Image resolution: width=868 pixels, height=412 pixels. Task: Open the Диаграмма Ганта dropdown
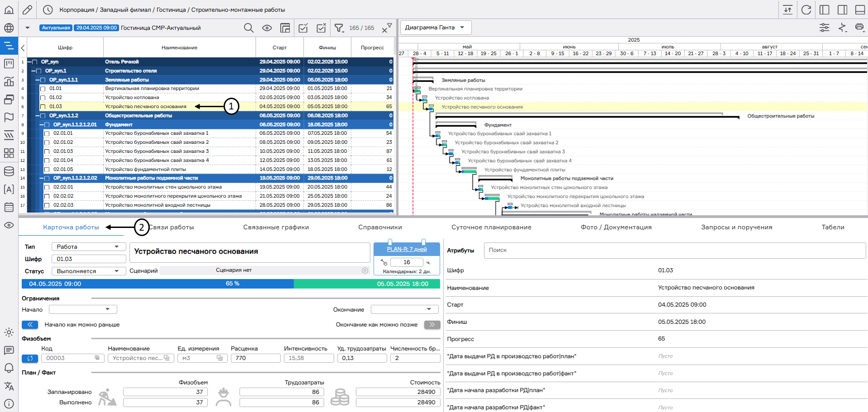[435, 28]
